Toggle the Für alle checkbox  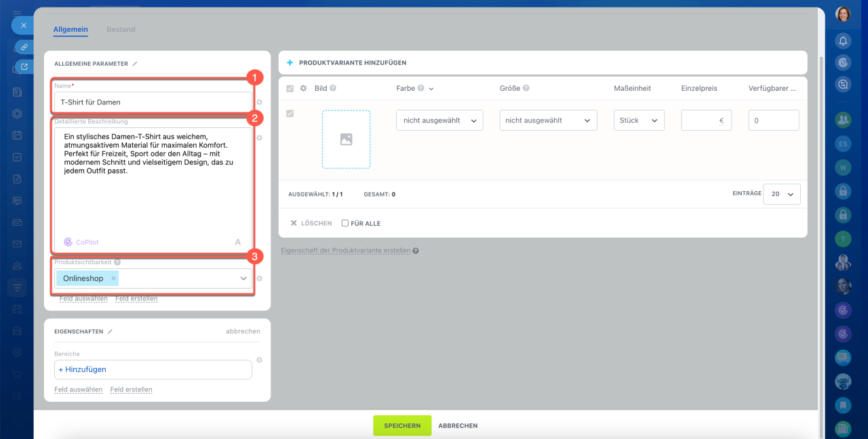pyautogui.click(x=345, y=223)
